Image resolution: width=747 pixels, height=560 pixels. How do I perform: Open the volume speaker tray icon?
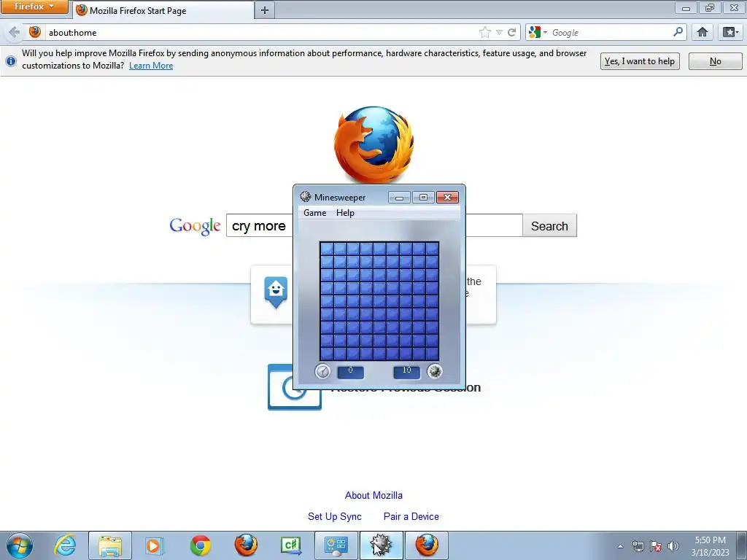click(x=673, y=546)
